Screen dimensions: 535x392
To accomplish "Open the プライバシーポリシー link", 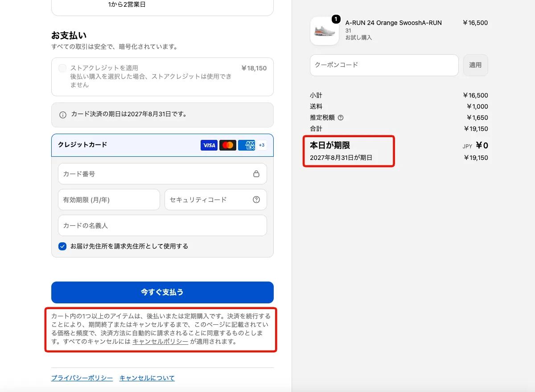I will pyautogui.click(x=82, y=378).
